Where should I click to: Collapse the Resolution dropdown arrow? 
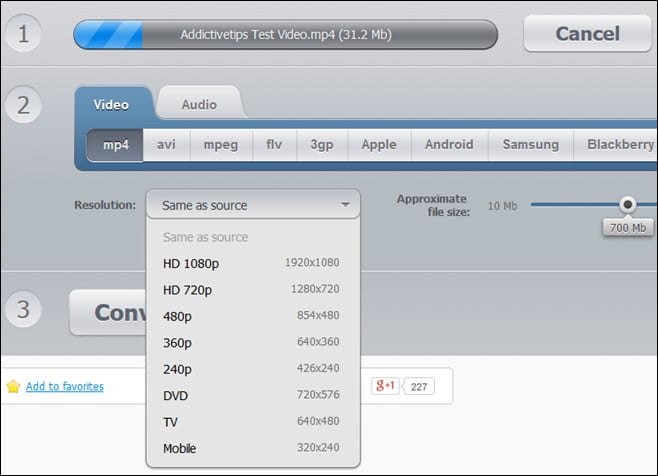tap(344, 205)
